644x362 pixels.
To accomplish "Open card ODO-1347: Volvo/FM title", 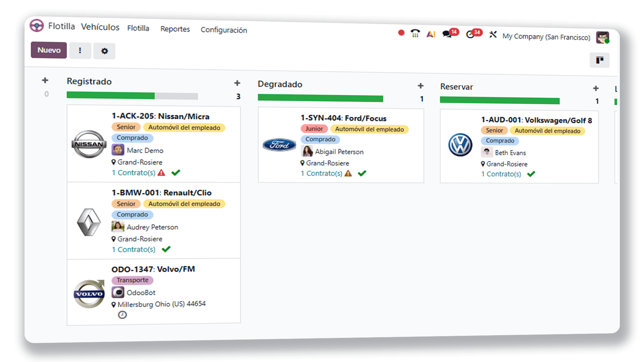I will (153, 269).
